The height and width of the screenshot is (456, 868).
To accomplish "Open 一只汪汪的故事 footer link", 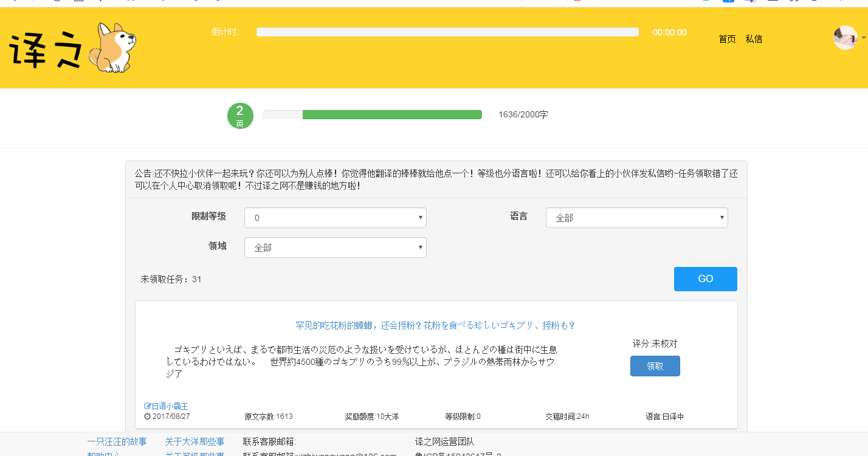I will tap(117, 441).
